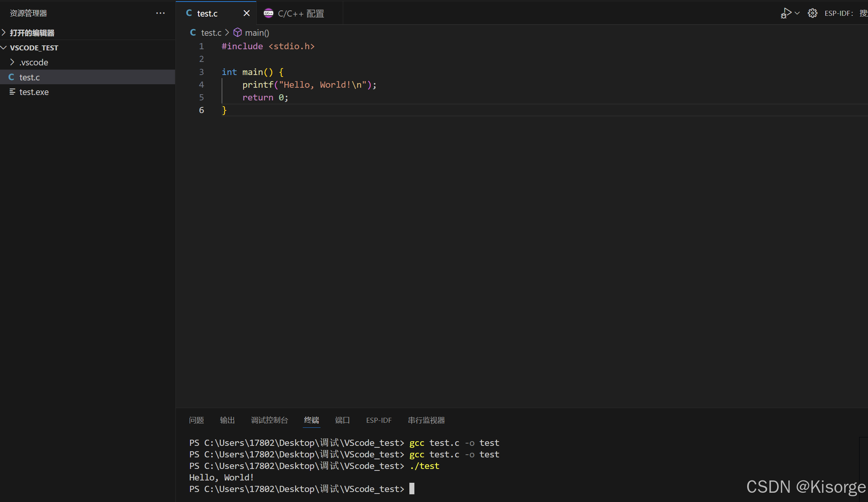Click the ./test command in the terminal

click(424, 466)
